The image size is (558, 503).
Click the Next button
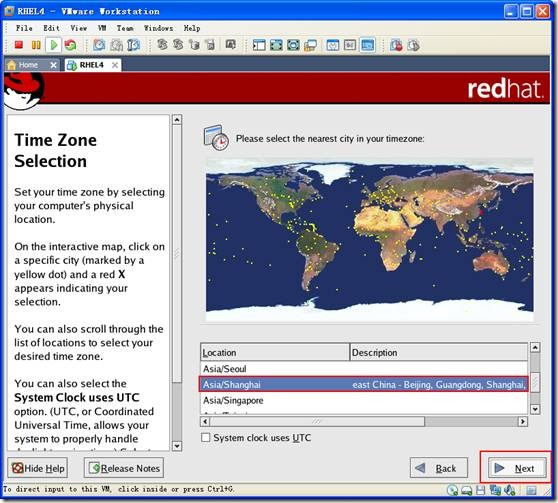(517, 468)
